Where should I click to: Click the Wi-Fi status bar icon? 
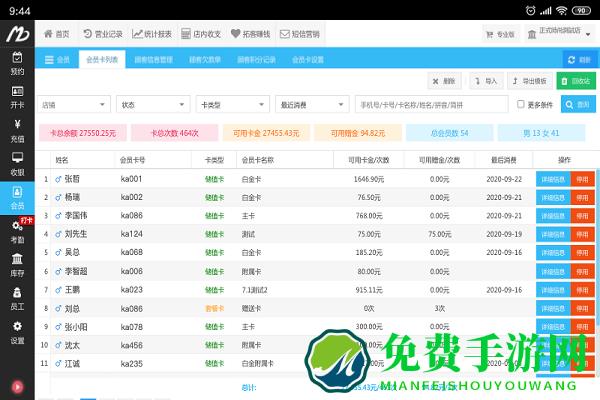tap(561, 10)
